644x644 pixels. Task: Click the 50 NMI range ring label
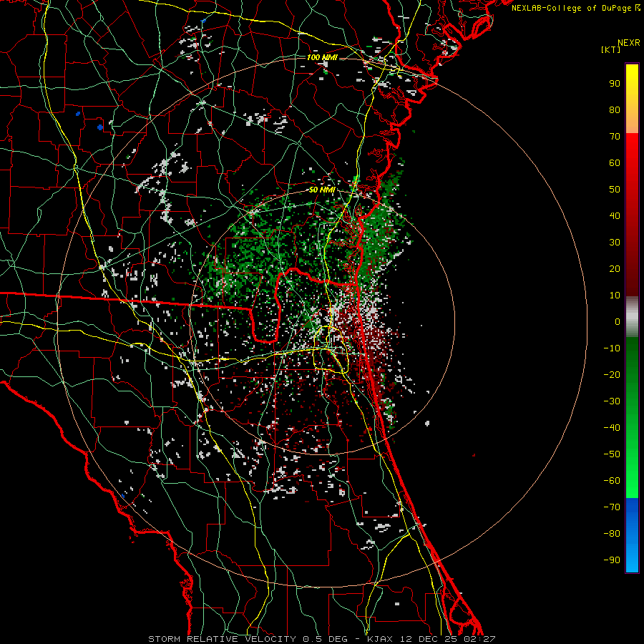click(322, 190)
